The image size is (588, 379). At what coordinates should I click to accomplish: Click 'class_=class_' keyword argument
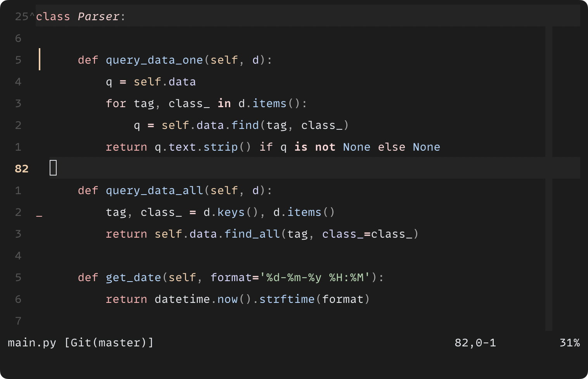pyautogui.click(x=367, y=234)
